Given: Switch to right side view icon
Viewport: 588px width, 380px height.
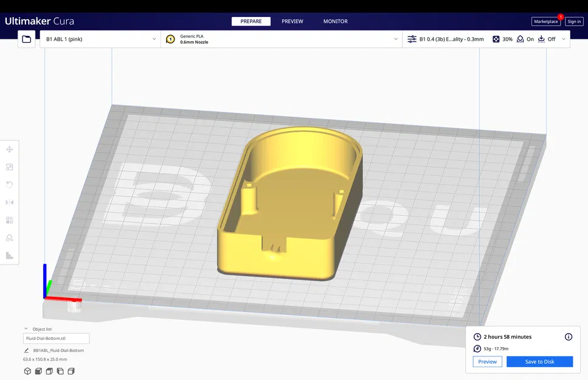Looking at the screenshot, I should click(x=71, y=371).
